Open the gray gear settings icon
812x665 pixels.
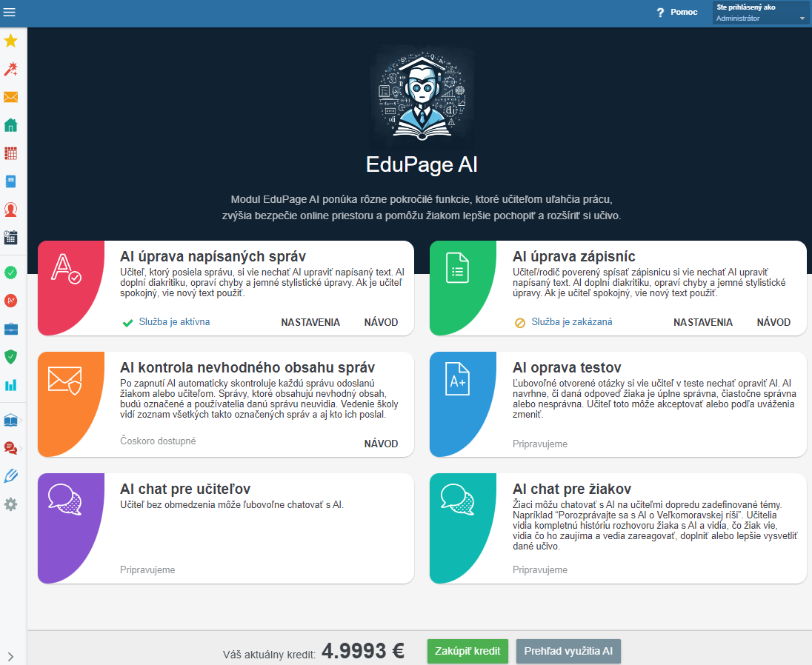(11, 504)
